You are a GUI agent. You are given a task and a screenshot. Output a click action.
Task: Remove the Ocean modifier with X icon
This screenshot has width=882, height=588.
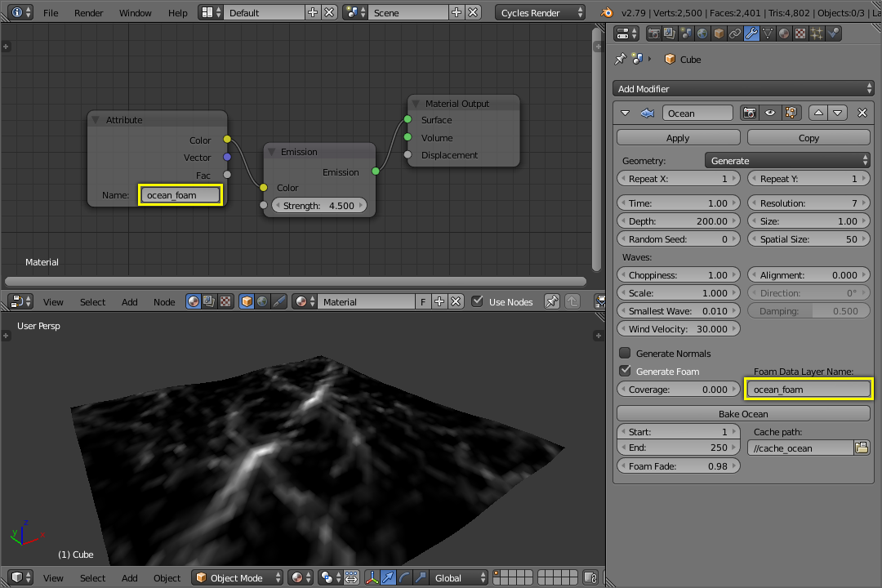click(862, 114)
